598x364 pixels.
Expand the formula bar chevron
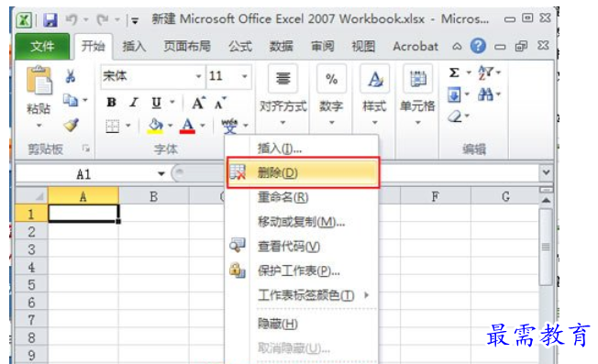click(546, 172)
